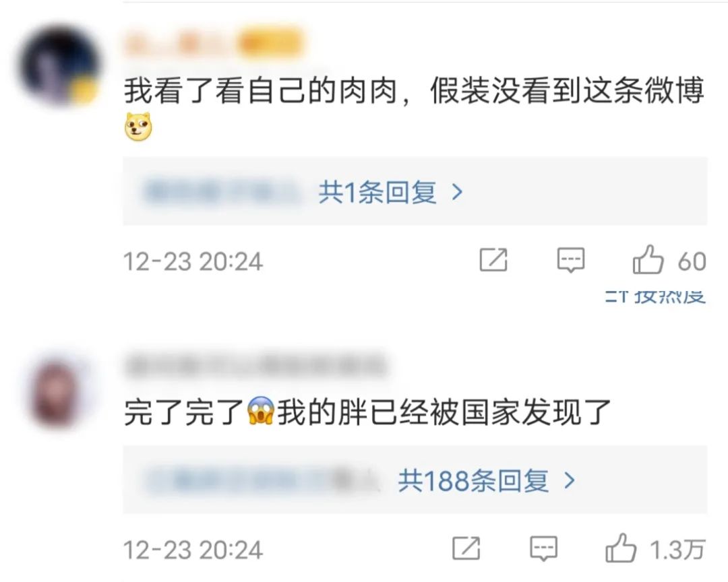The width and height of the screenshot is (728, 582).
Task: Open blurred username above 完了完了 comment
Action: pyautogui.click(x=255, y=364)
